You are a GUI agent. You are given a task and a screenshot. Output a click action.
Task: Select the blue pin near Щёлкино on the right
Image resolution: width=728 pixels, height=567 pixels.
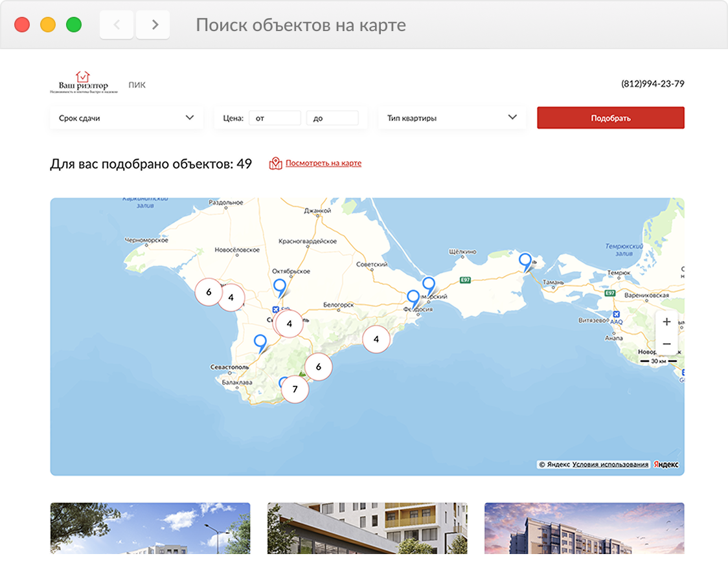pyautogui.click(x=525, y=262)
